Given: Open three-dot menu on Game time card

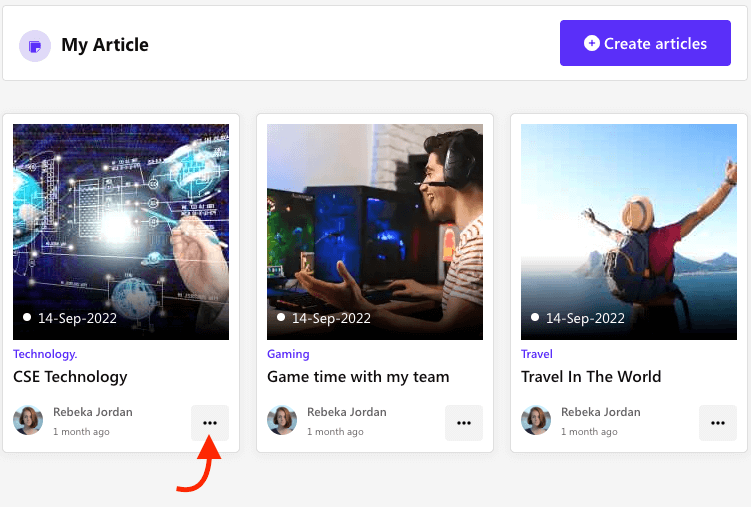Looking at the screenshot, I should 464,423.
